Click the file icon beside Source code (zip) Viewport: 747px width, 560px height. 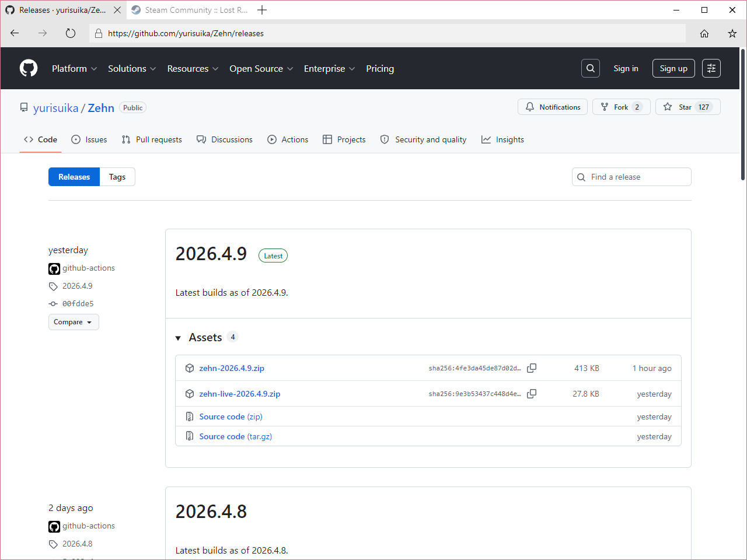(x=190, y=416)
